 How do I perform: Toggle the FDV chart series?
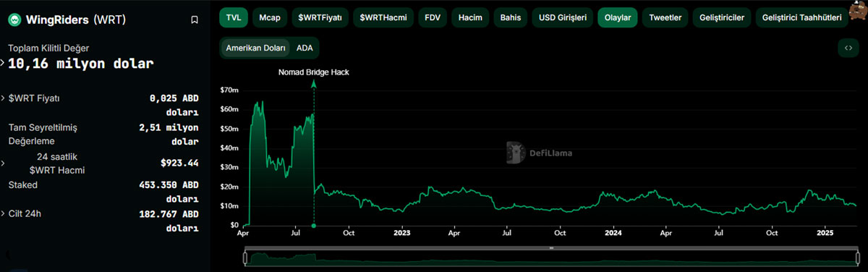coord(433,17)
